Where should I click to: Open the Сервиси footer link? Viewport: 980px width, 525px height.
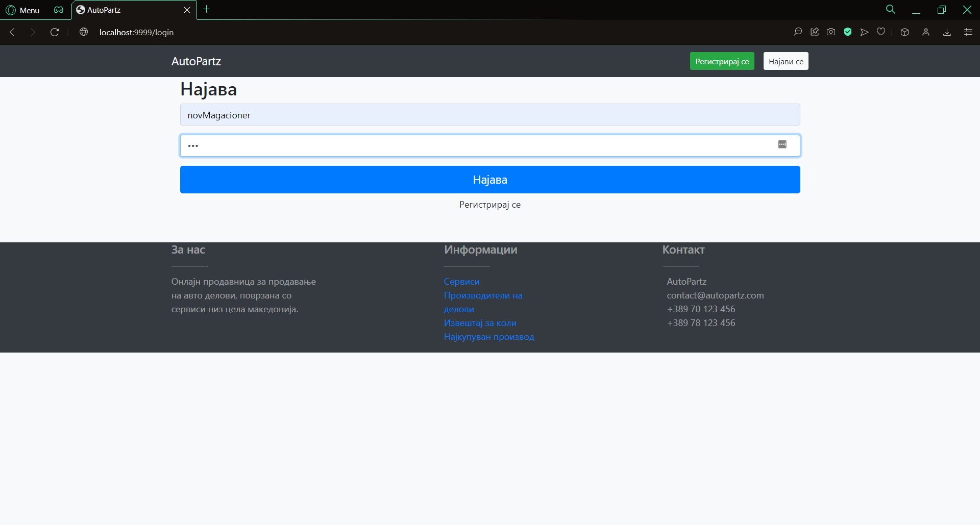coord(461,282)
